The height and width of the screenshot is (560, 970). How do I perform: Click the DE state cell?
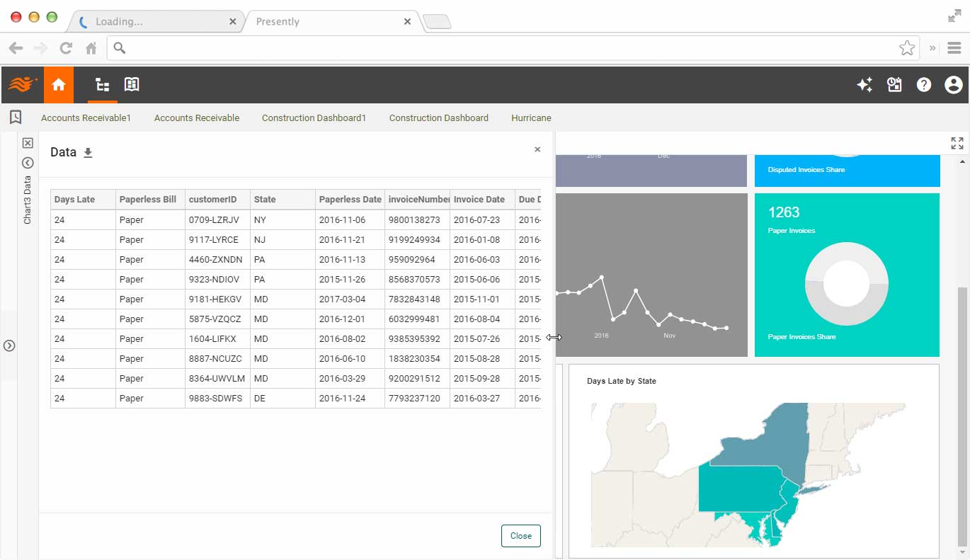point(283,399)
